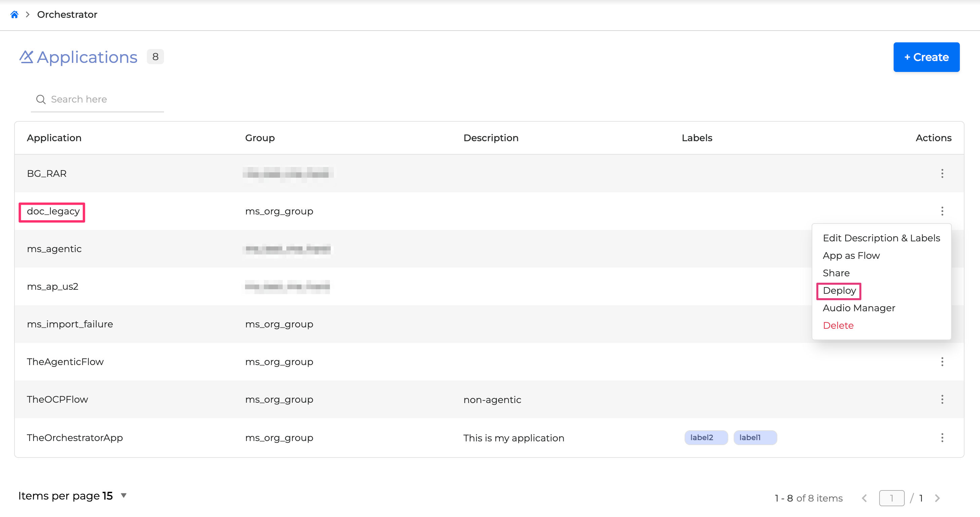Open the three-dot menu for doc_legacy
This screenshot has width=980, height=517.
click(942, 211)
